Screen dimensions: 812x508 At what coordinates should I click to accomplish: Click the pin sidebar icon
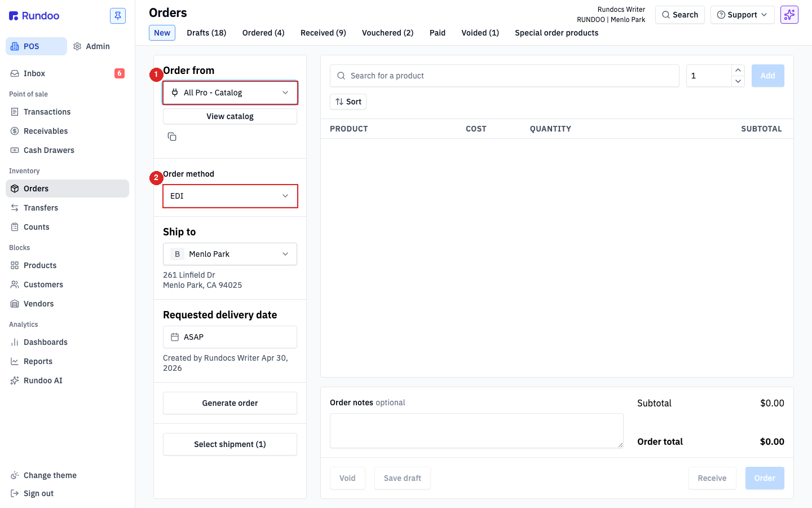[118, 16]
